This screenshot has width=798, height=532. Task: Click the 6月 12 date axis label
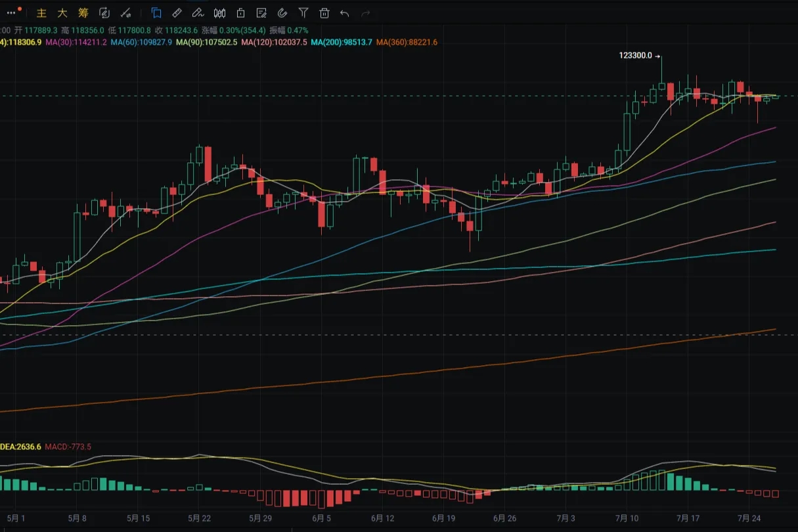[383, 518]
